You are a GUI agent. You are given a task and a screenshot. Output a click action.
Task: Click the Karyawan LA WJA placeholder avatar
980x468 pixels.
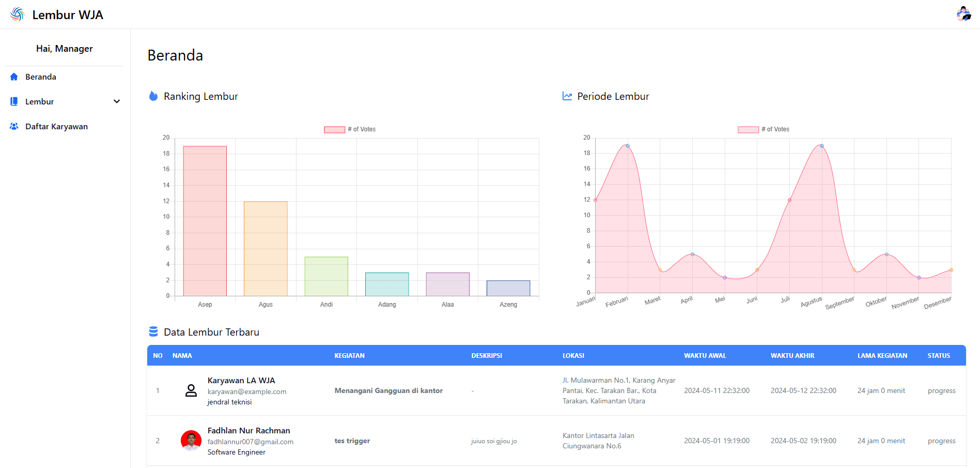(x=191, y=390)
